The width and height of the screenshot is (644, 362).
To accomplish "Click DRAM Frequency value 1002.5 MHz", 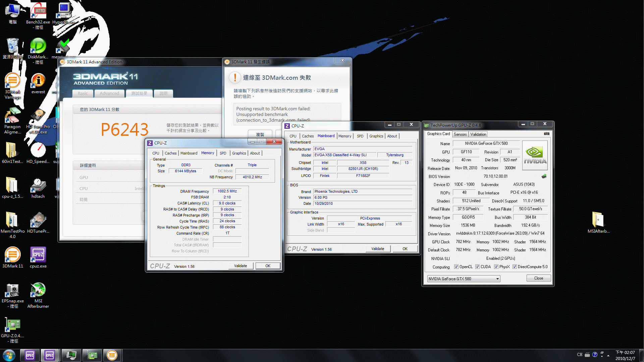I will point(227,191).
